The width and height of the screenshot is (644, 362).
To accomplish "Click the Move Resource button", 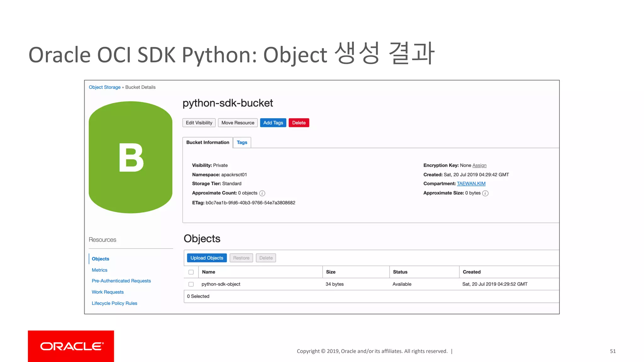I will pos(238,123).
